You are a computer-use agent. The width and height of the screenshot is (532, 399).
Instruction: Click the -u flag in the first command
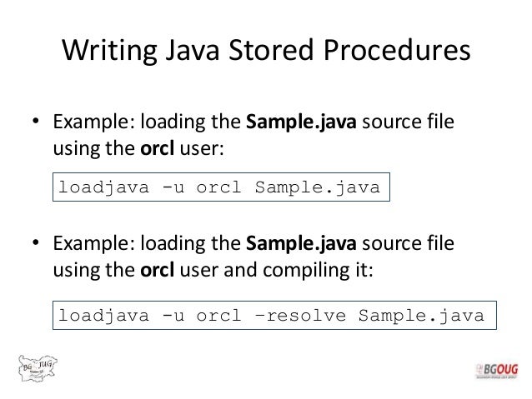173,187
